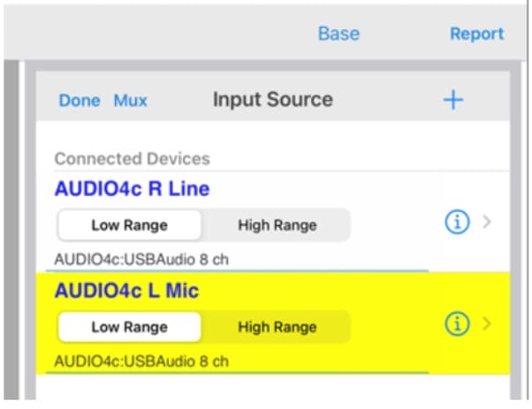Viewport: 532px width, 409px height.
Task: Expand AUDIO4c R Line details chevron
Action: 486,223
